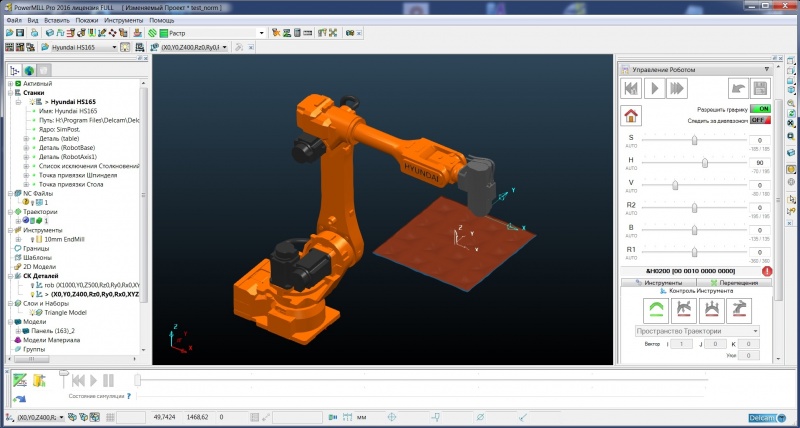
Task: Open the Block creation icon
Action: [x=49, y=33]
